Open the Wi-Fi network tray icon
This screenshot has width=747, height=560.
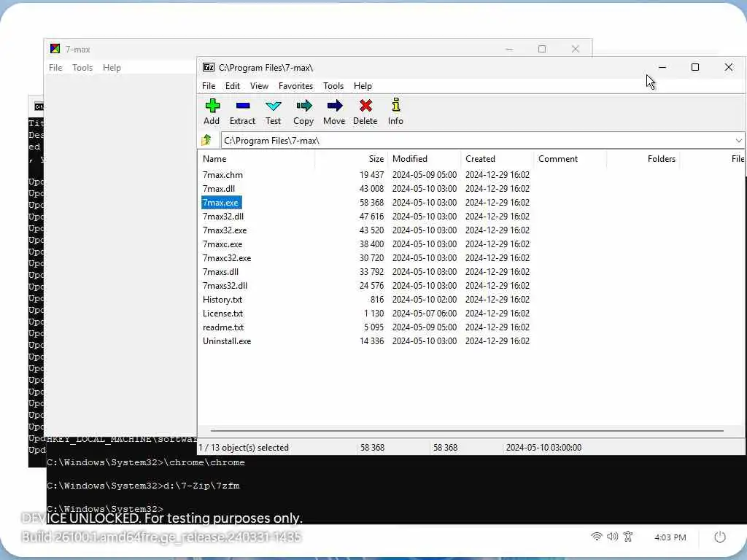[x=596, y=537]
